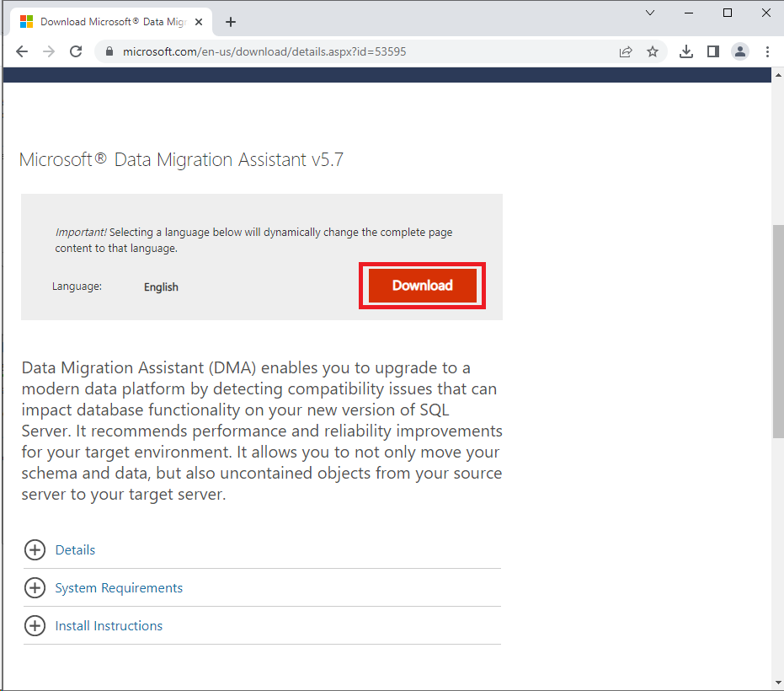Image resolution: width=784 pixels, height=691 pixels.
Task: Share this page via share icon
Action: coord(626,51)
